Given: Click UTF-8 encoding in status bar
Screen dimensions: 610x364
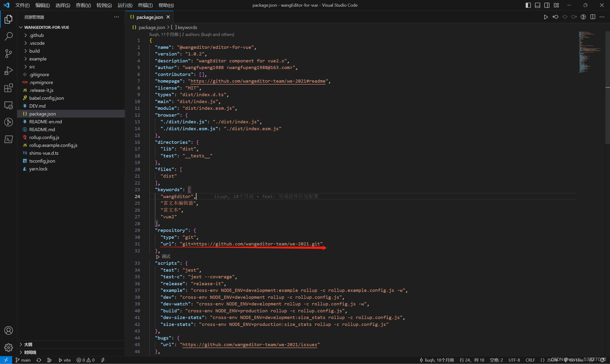Looking at the screenshot, I should point(514,360).
